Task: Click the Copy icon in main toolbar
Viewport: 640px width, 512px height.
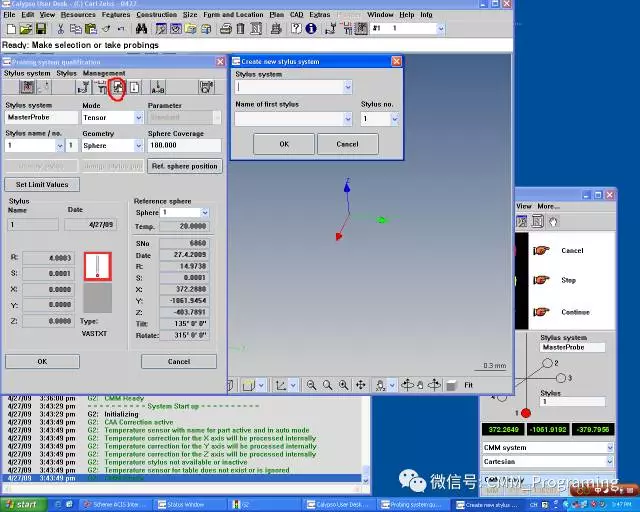Action: pos(76,29)
